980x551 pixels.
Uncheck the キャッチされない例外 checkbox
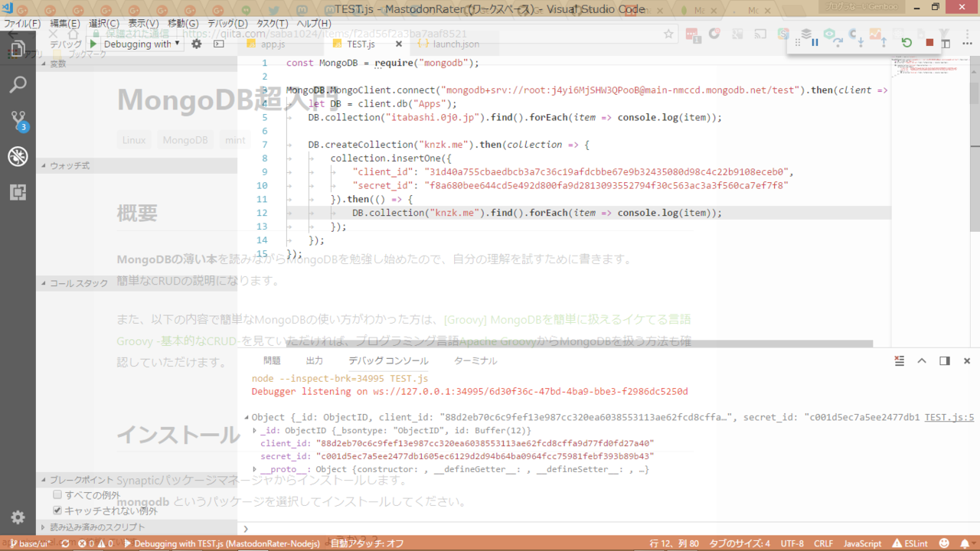(x=57, y=510)
